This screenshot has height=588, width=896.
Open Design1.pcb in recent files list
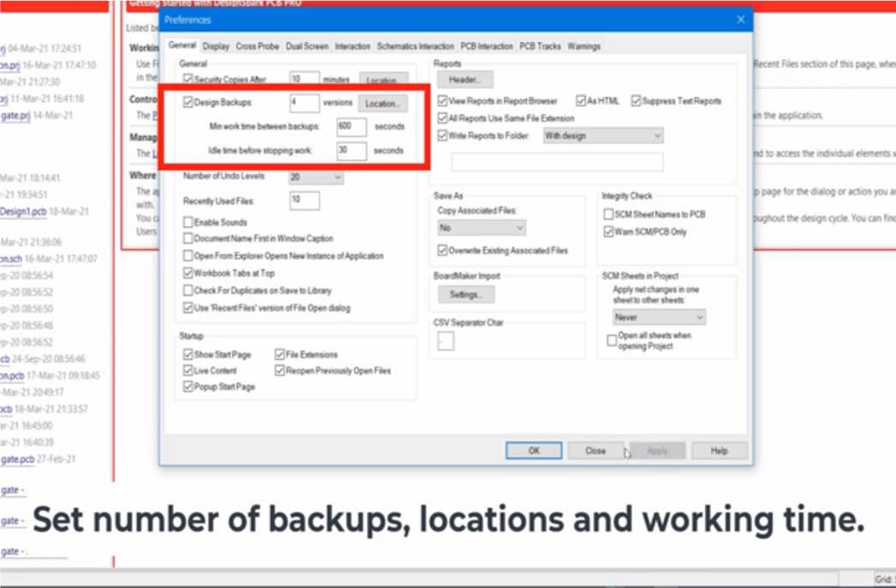pyautogui.click(x=23, y=211)
